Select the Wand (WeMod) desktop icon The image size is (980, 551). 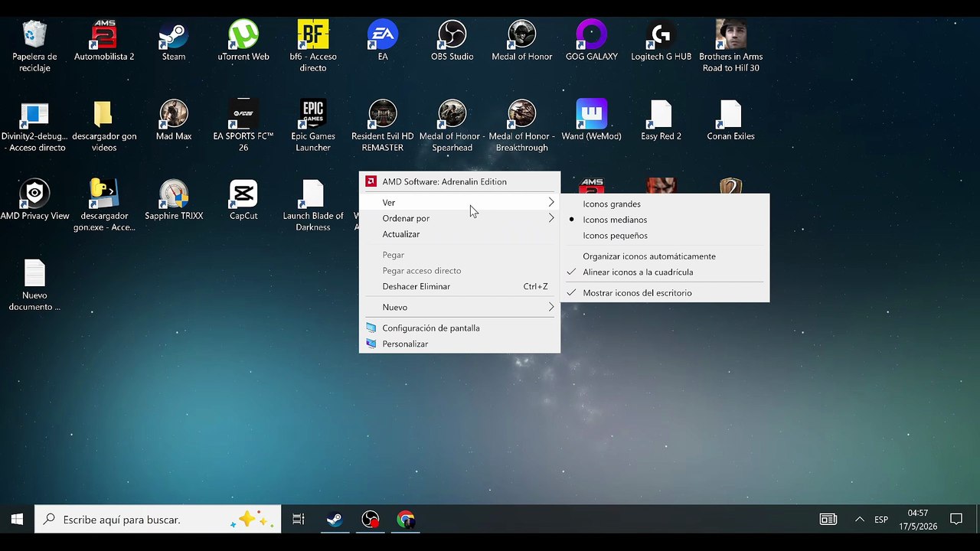click(591, 121)
